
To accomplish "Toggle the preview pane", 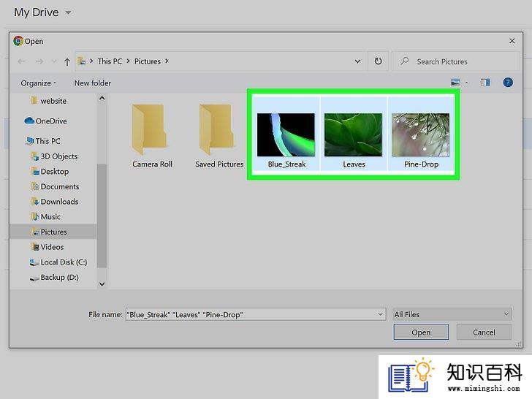I will click(x=485, y=83).
